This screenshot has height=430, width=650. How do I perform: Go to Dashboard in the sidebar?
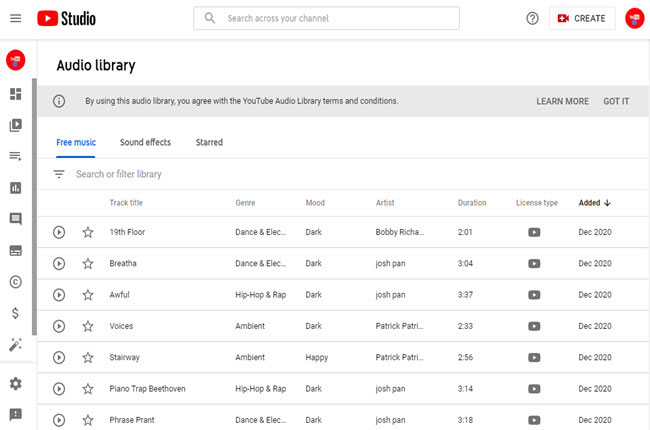[16, 94]
